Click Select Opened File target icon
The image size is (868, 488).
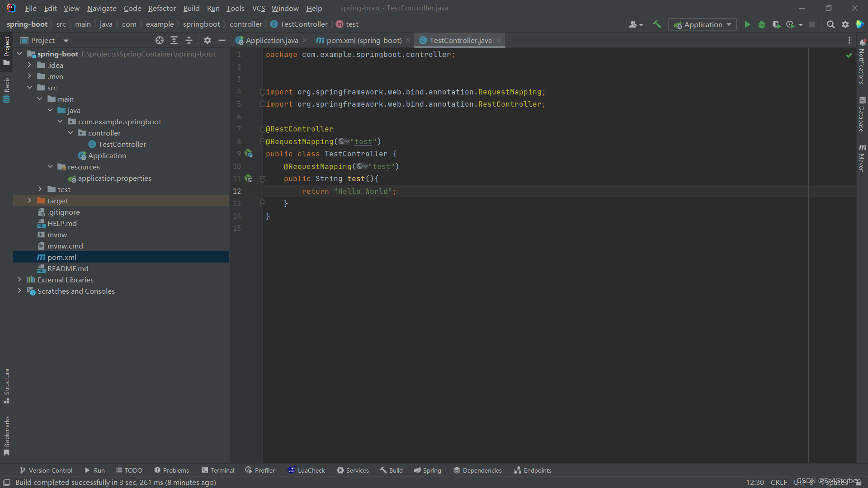(159, 40)
